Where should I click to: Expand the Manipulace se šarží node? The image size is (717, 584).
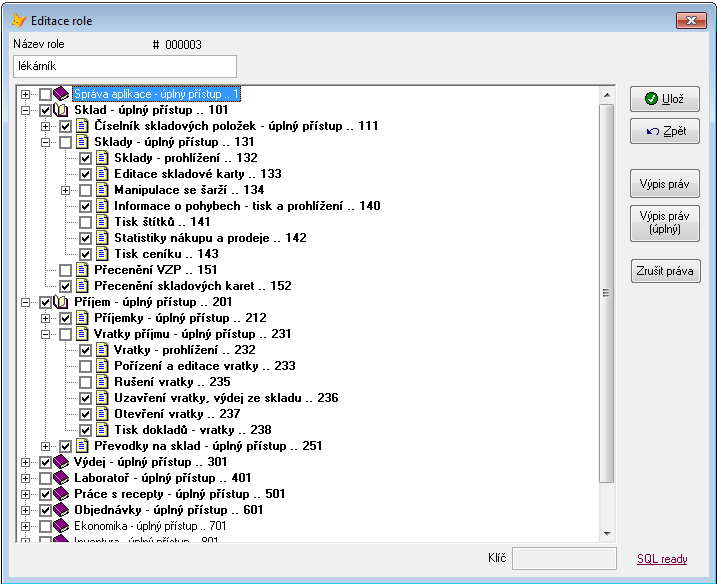click(x=65, y=190)
